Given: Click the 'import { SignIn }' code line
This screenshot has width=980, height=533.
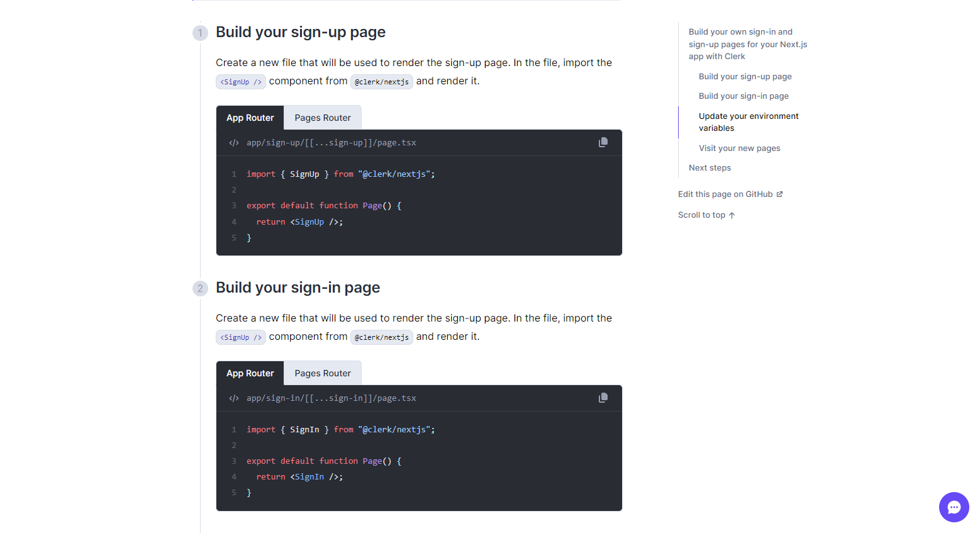Looking at the screenshot, I should click(341, 430).
